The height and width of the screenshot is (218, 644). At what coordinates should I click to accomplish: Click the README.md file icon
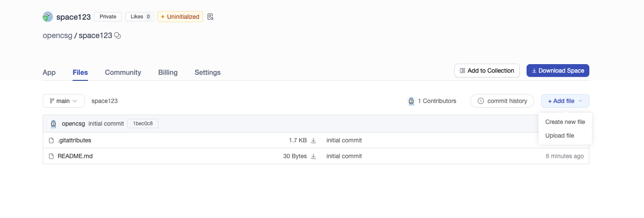point(51,156)
